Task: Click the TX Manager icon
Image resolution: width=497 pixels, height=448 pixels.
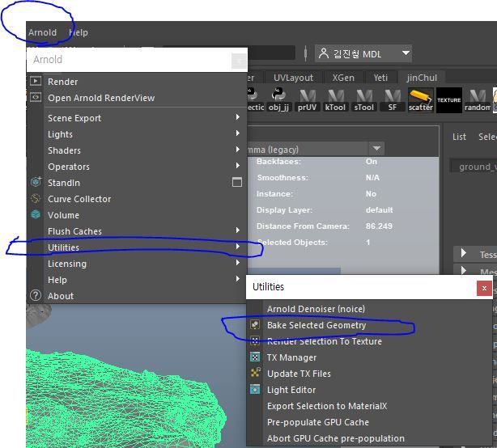Action: point(255,357)
